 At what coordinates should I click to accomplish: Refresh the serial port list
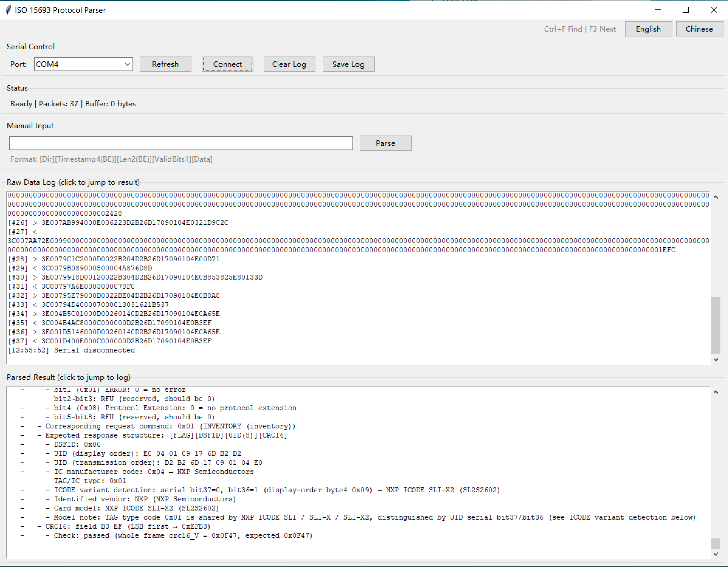165,64
